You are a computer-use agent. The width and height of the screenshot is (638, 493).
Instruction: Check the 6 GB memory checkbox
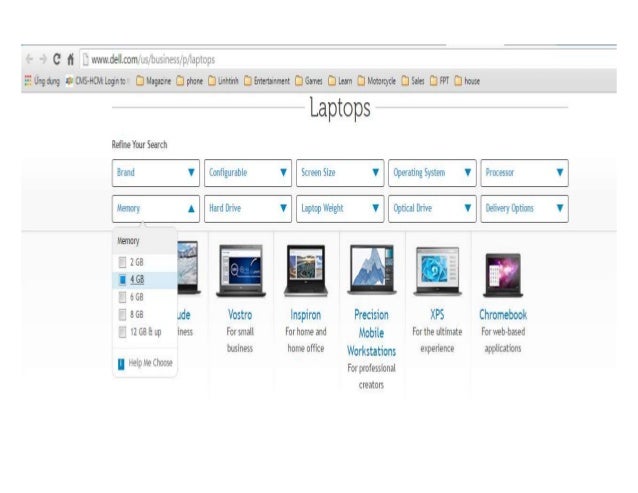pyautogui.click(x=122, y=297)
